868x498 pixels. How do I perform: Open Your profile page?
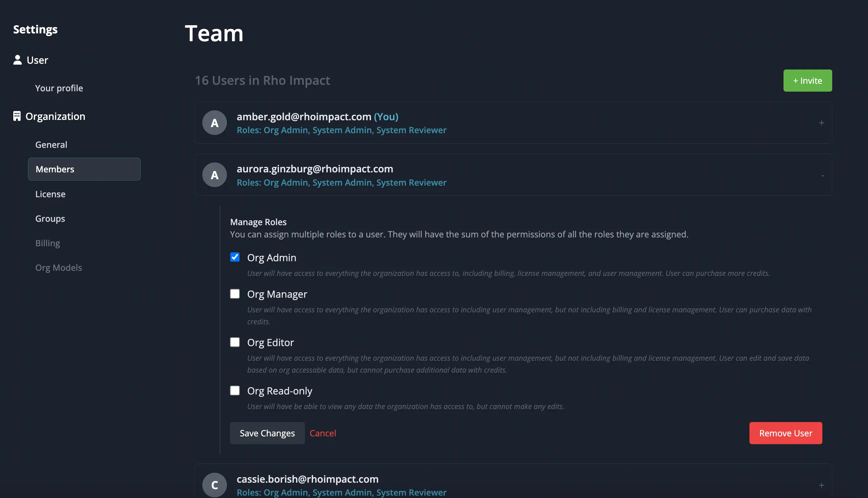(59, 88)
